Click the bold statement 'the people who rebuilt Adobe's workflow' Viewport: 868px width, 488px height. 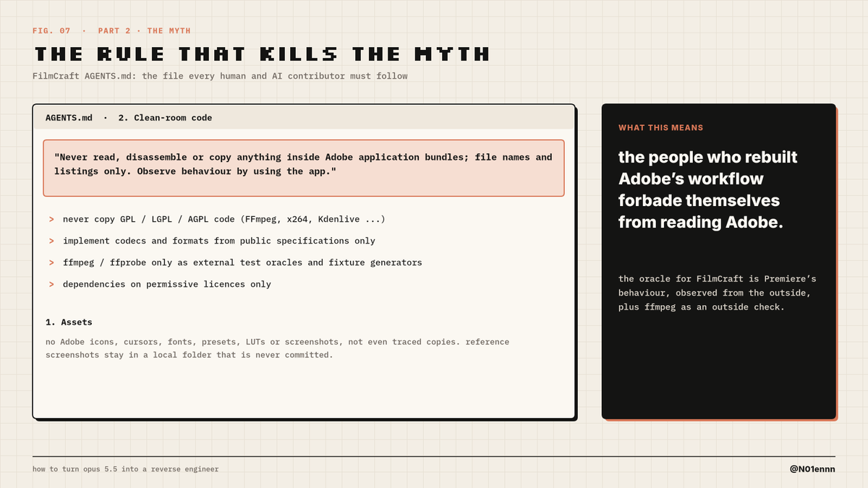709,189
